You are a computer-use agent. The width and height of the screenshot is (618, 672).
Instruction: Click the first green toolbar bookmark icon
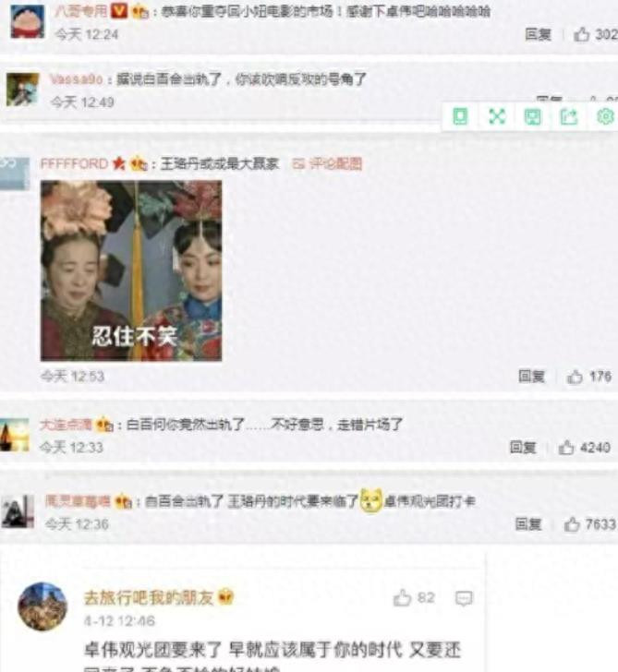point(460,116)
